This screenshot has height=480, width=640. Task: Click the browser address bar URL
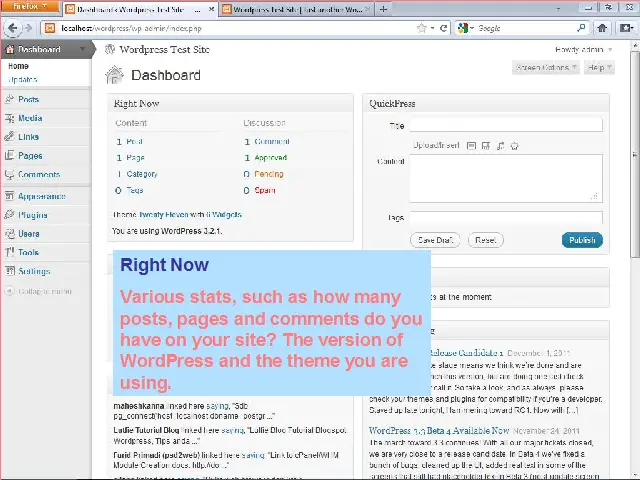click(x=131, y=28)
